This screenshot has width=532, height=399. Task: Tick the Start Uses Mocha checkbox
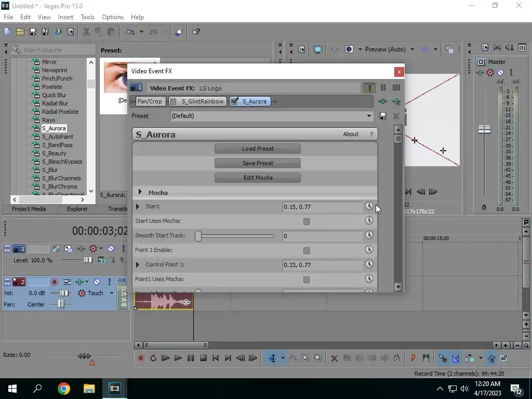(x=307, y=221)
